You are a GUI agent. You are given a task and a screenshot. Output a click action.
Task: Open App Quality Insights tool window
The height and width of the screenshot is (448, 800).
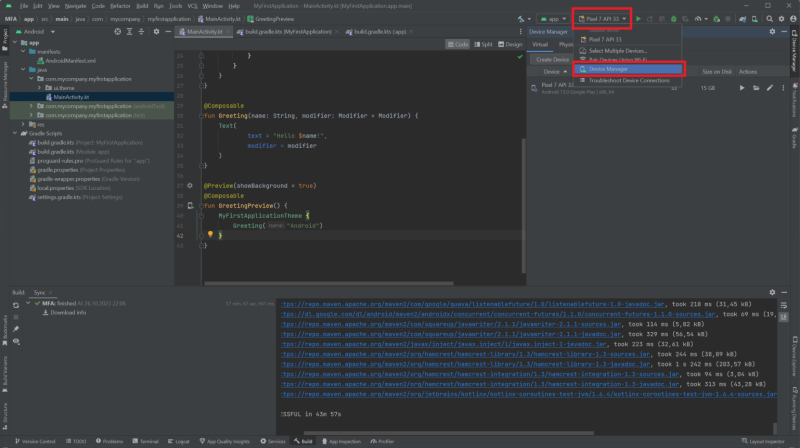224,441
